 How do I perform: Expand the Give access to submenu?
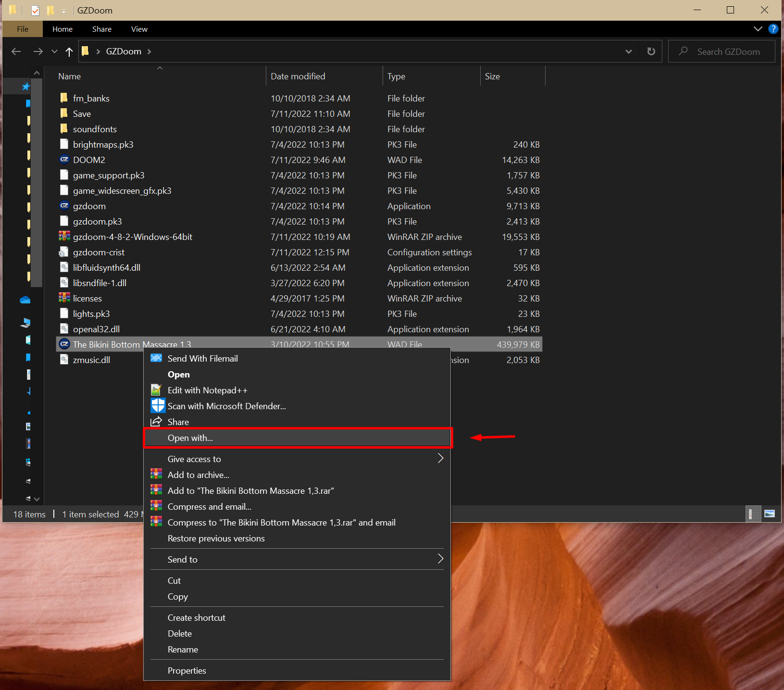(x=440, y=458)
